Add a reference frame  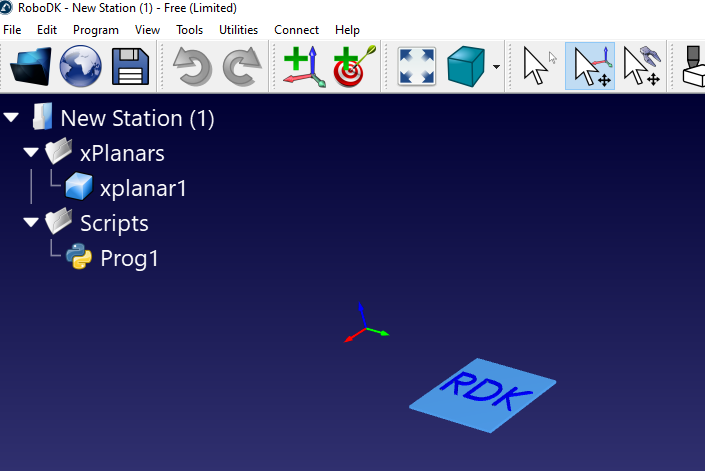[x=304, y=67]
